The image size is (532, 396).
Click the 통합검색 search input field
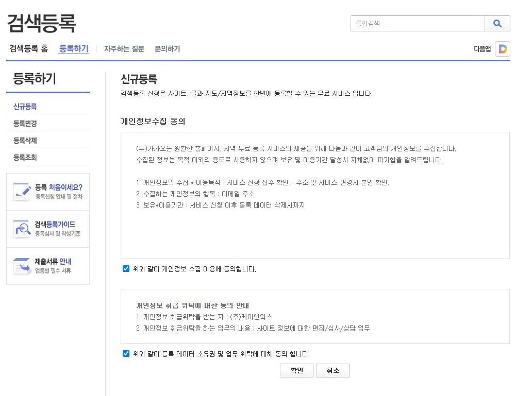pos(418,23)
